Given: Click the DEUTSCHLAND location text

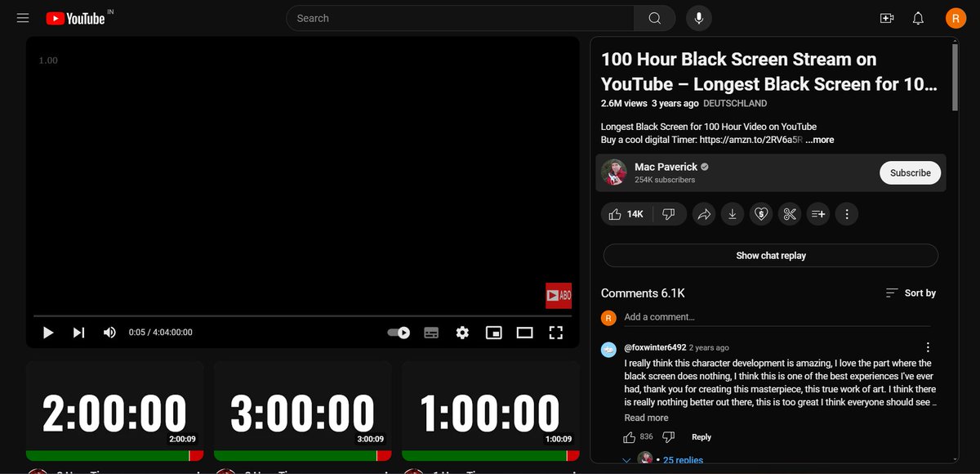Looking at the screenshot, I should (734, 104).
